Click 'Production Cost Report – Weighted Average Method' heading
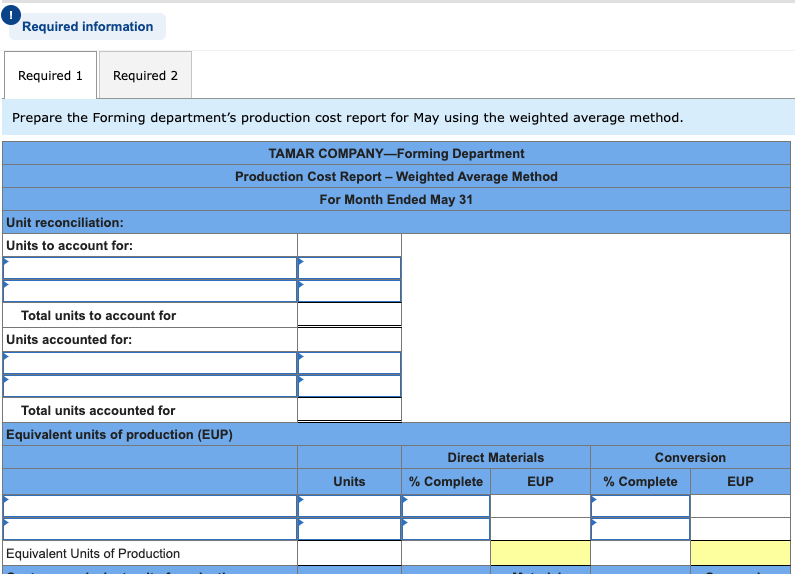This screenshot has height=579, width=795. (x=396, y=176)
